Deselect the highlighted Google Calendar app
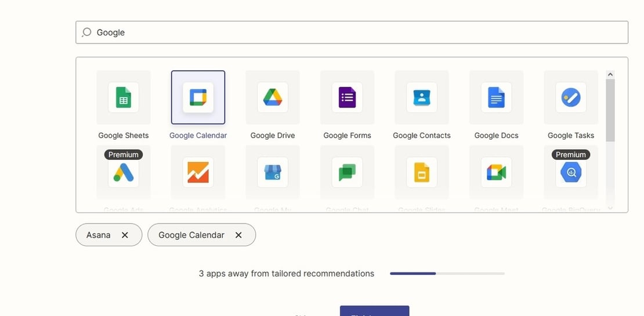644x316 pixels. (198, 98)
